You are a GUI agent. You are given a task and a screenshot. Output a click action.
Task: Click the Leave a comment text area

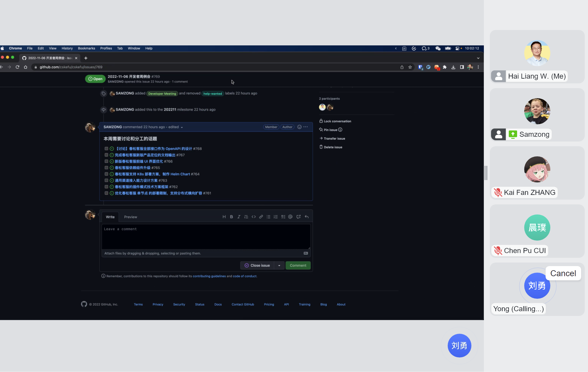click(x=206, y=237)
